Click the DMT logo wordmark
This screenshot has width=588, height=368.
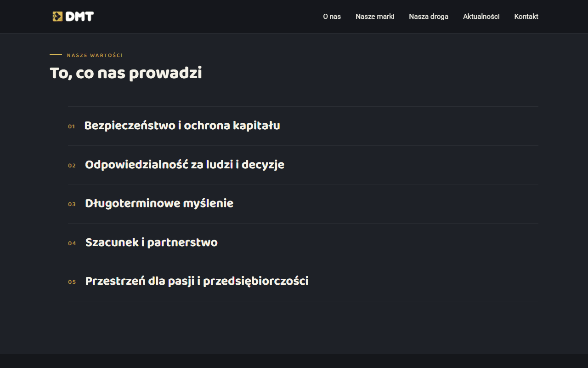79,17
